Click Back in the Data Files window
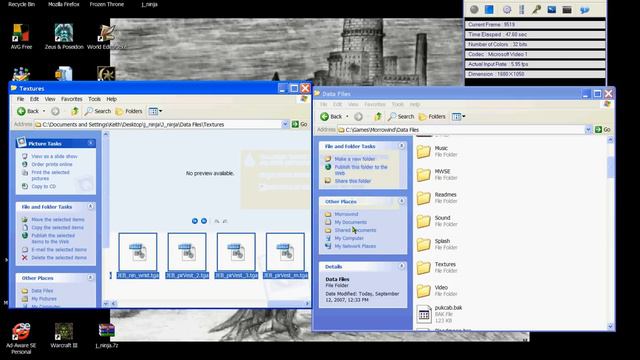This screenshot has height=360, width=640. (x=331, y=117)
